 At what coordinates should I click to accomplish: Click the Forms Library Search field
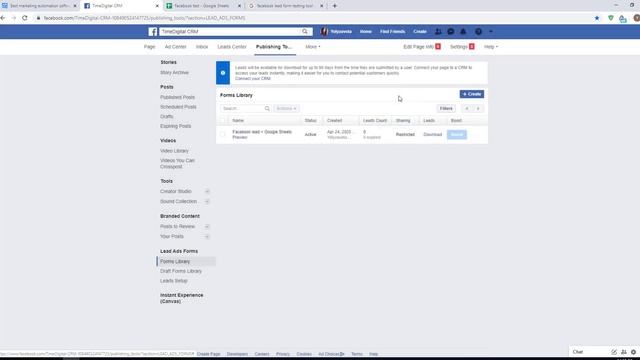[x=242, y=109]
